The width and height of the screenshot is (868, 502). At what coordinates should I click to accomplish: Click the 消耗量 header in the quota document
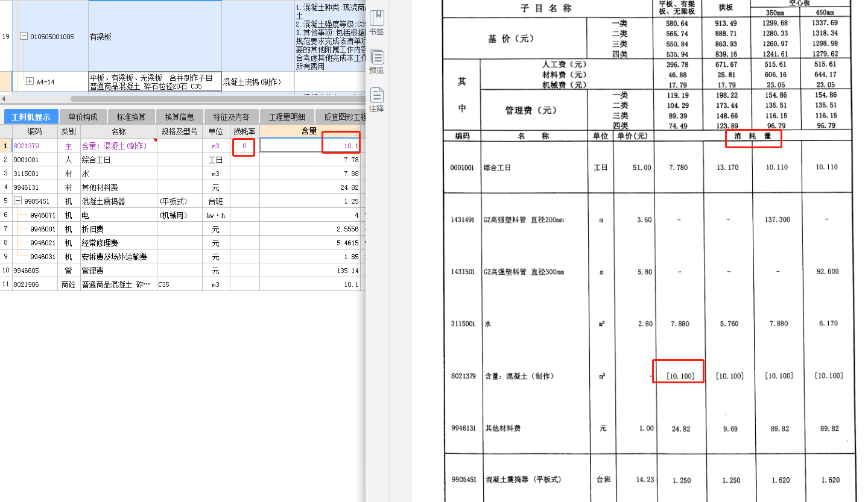tap(753, 136)
